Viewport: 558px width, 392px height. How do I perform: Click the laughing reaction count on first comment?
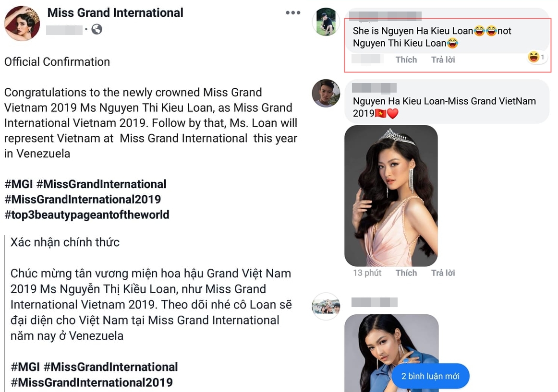coord(536,58)
